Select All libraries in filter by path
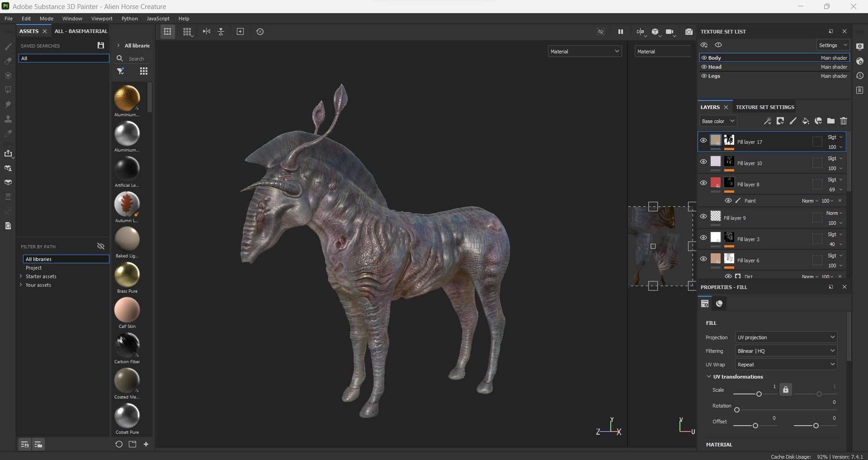 coord(66,259)
